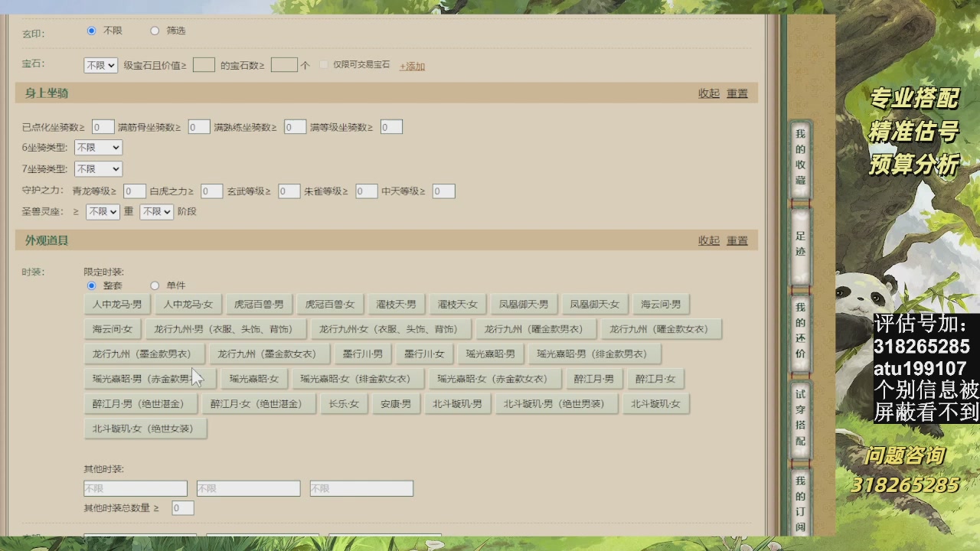Select the 人中龙马·女 outfit button
This screenshot has height=551, width=980.
click(188, 305)
